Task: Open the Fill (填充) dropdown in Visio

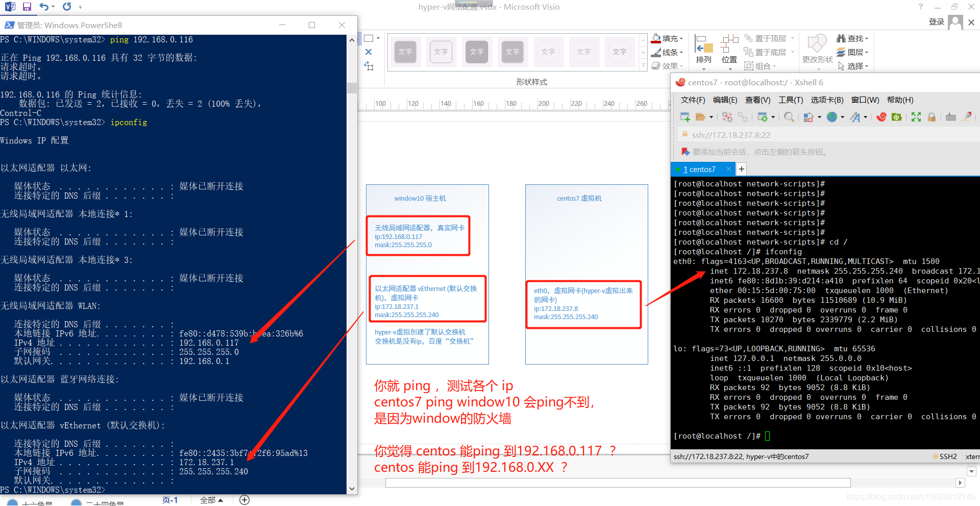Action: 667,38
